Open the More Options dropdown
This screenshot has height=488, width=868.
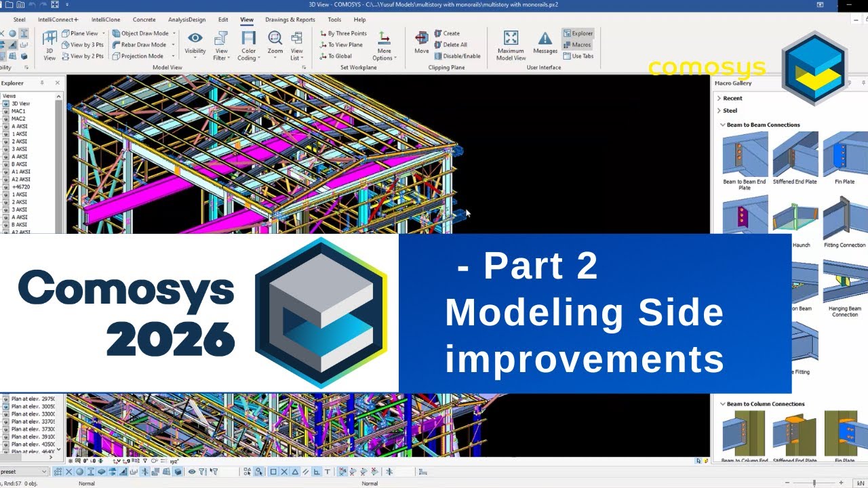point(384,45)
